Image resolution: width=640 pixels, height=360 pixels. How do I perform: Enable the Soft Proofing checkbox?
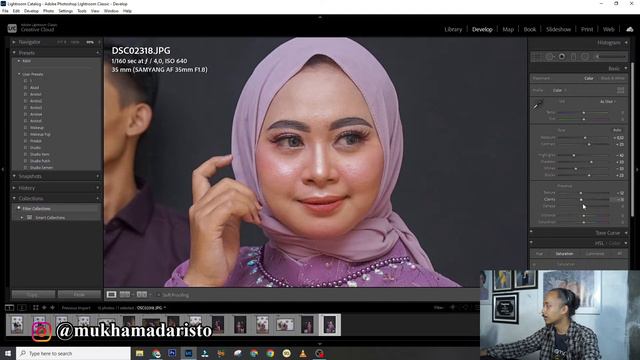click(x=159, y=295)
